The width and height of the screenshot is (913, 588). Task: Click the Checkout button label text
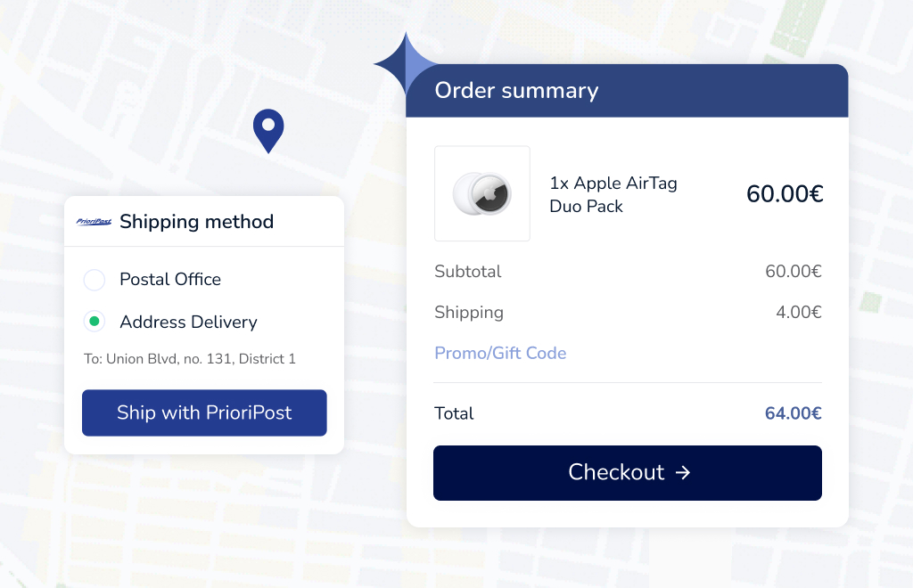pos(616,472)
